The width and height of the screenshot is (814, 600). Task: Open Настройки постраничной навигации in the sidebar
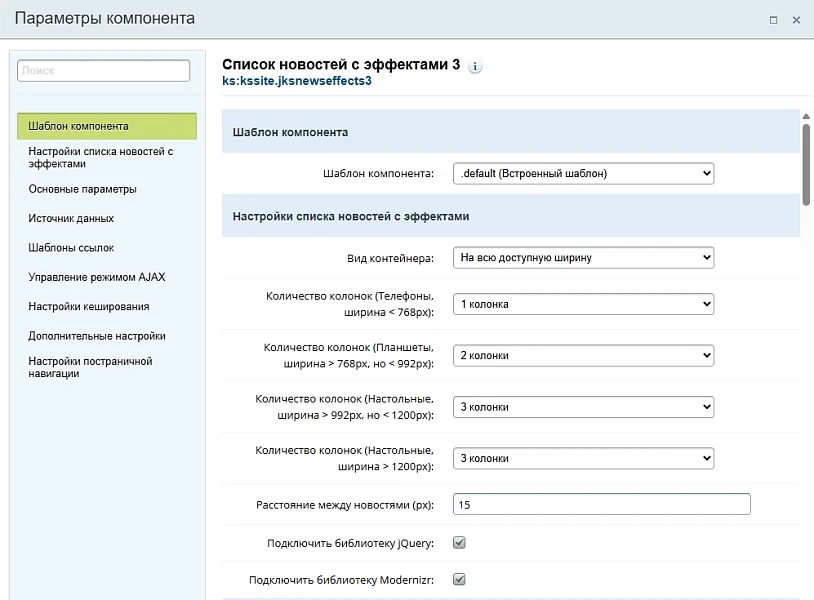(x=90, y=367)
